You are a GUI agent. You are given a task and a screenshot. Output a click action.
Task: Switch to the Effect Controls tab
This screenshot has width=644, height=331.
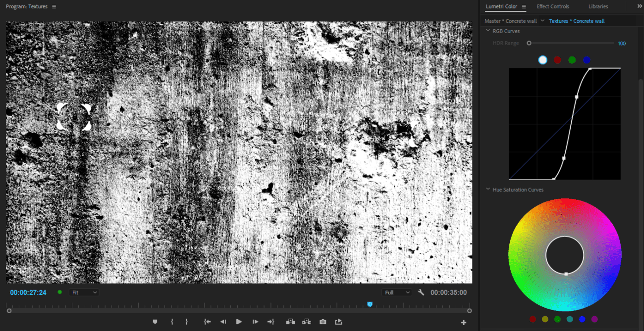[x=553, y=6]
